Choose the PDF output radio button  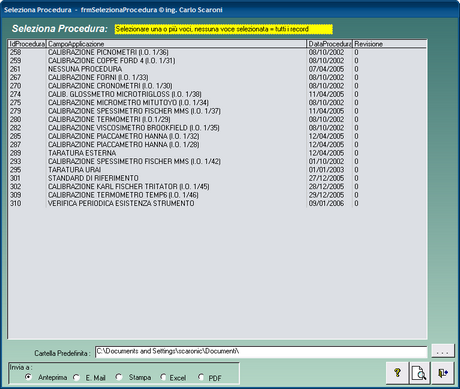[x=201, y=377]
